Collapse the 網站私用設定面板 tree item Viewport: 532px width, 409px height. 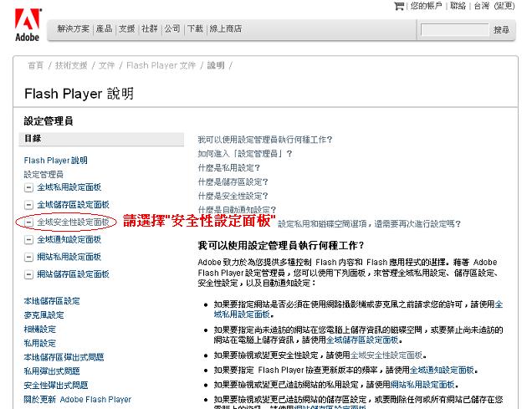tap(28, 257)
